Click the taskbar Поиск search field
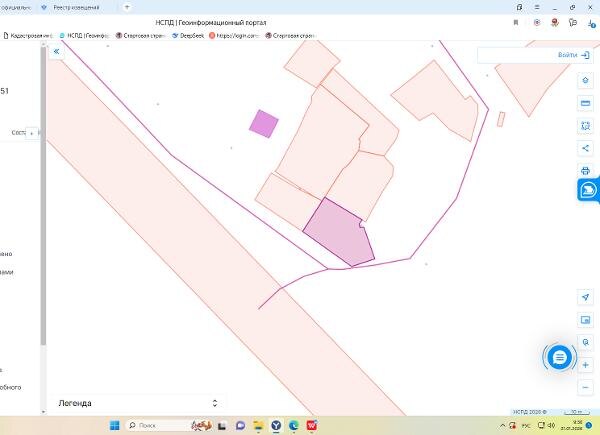Image resolution: width=600 pixels, height=435 pixels. [x=159, y=425]
